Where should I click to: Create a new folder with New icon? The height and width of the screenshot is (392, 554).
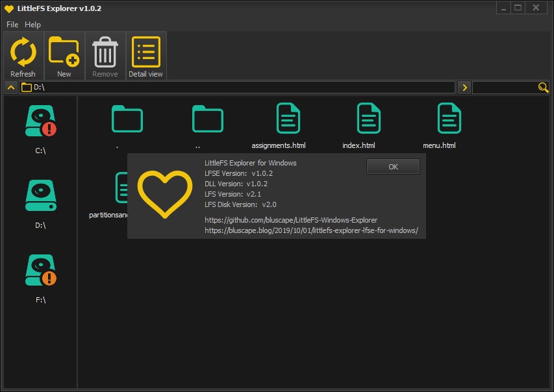tap(64, 51)
